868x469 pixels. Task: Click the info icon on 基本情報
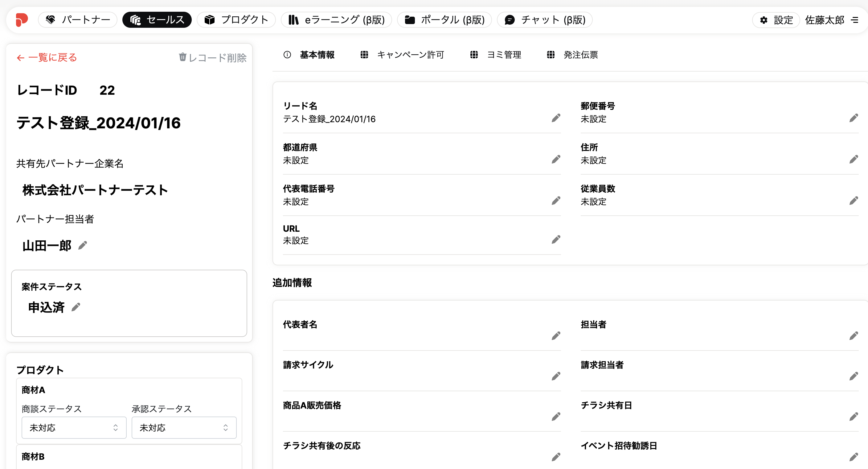tap(287, 55)
